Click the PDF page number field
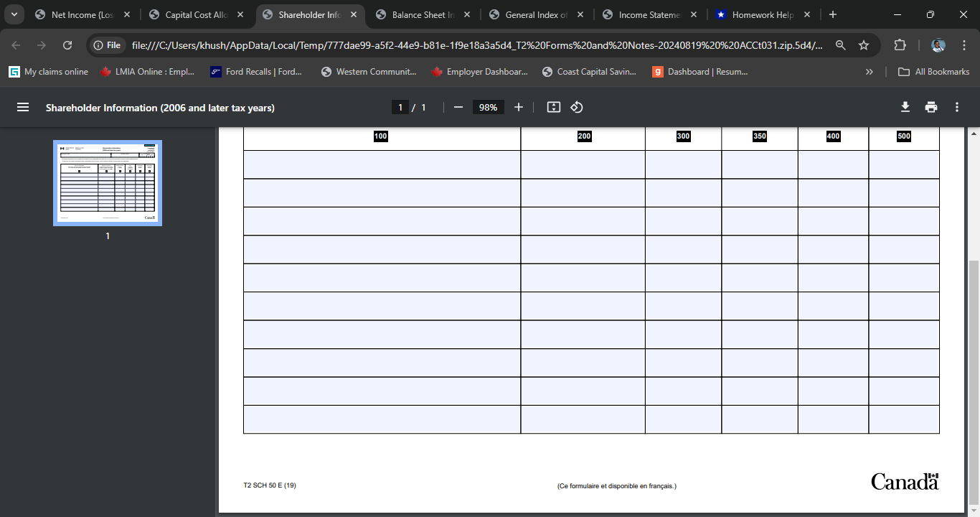The image size is (980, 517). pos(400,107)
